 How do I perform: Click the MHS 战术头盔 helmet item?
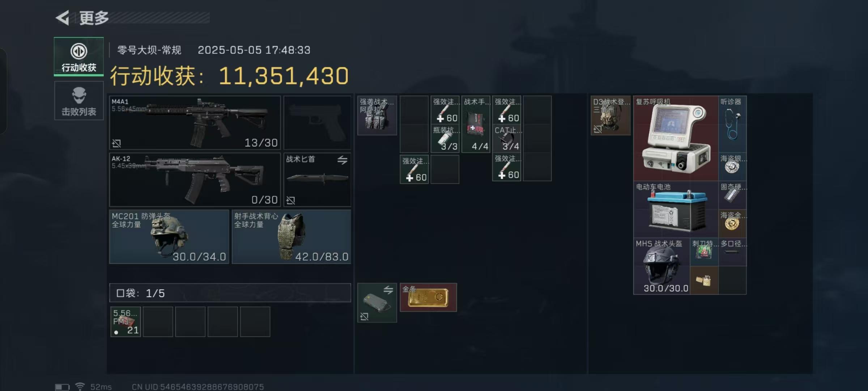(661, 266)
